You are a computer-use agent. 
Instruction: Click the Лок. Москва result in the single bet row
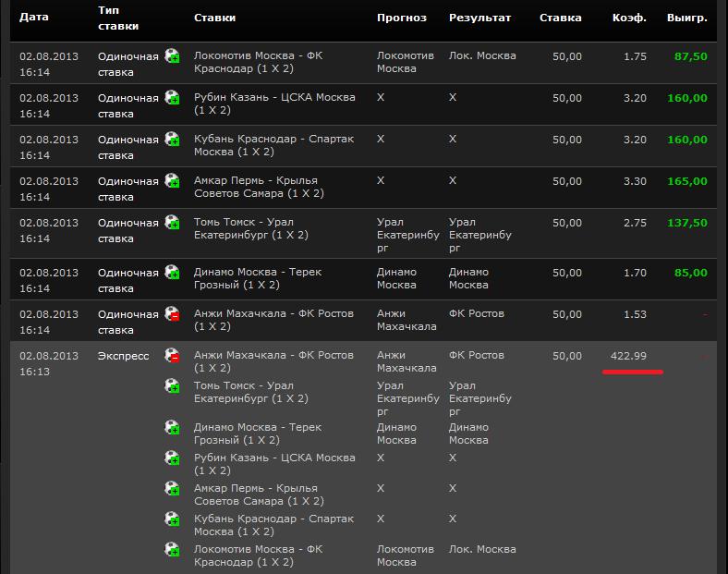(x=482, y=55)
